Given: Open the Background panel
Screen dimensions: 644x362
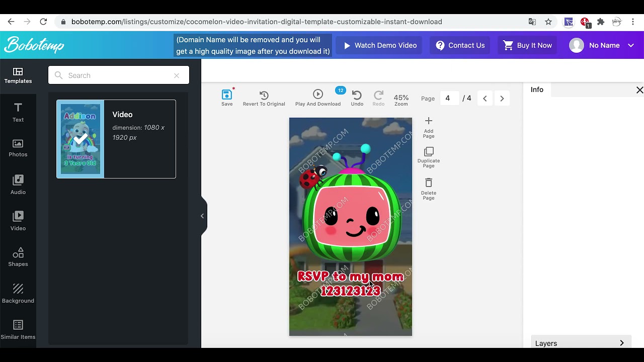Looking at the screenshot, I should point(18,294).
